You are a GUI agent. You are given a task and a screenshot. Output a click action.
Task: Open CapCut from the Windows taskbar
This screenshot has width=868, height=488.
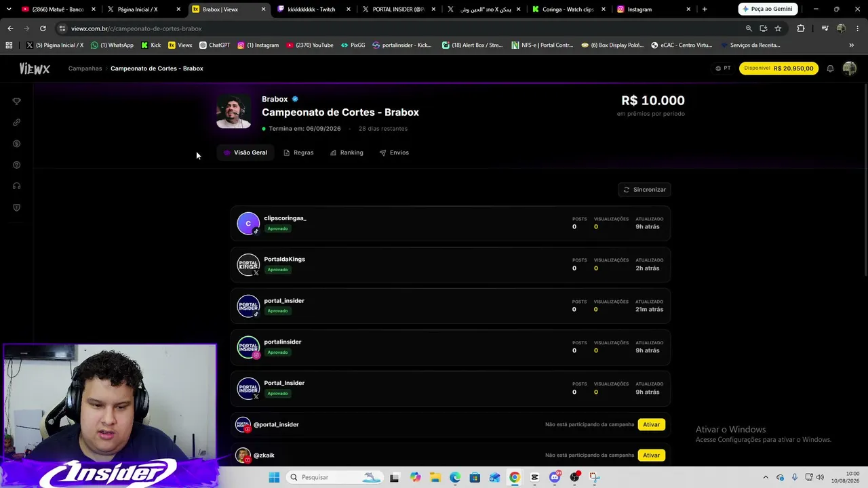pos(535,477)
